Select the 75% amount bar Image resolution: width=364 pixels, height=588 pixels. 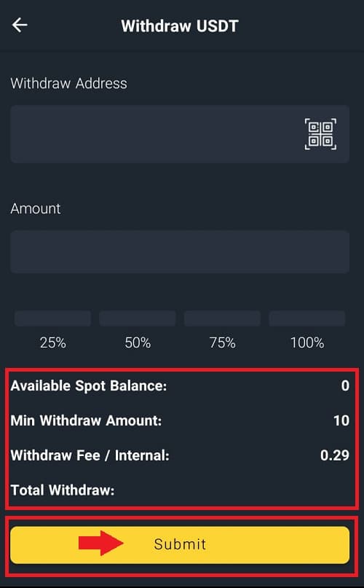[x=222, y=318]
